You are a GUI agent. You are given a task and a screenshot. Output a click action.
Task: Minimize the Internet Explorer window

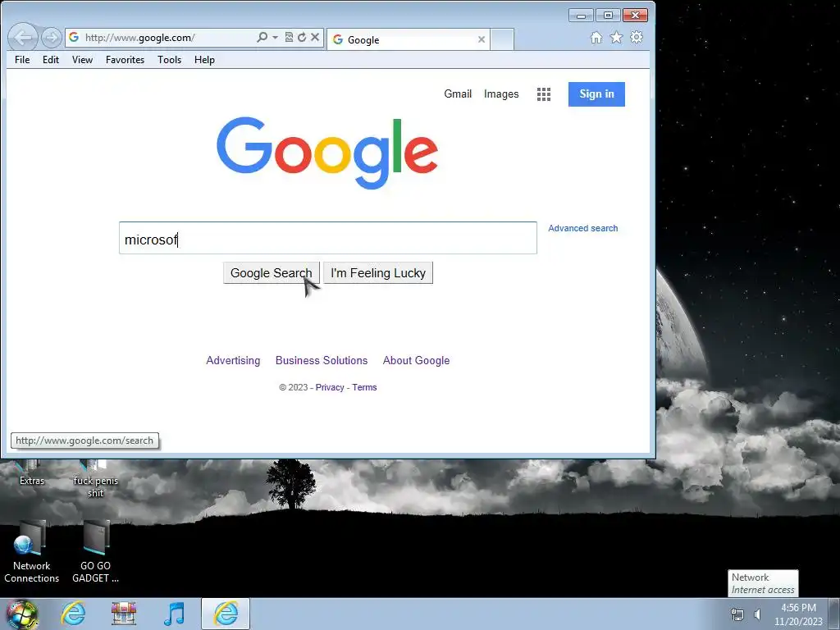coord(581,16)
